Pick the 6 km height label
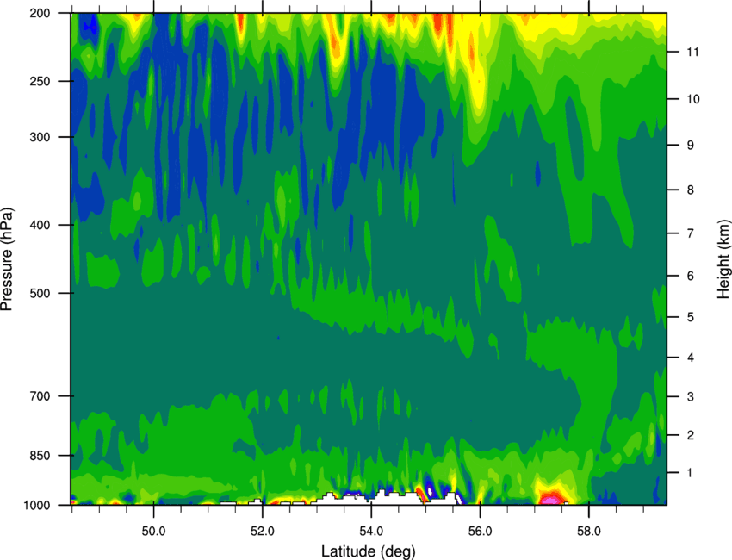Image resolution: width=732 pixels, height=560 pixels. click(691, 276)
